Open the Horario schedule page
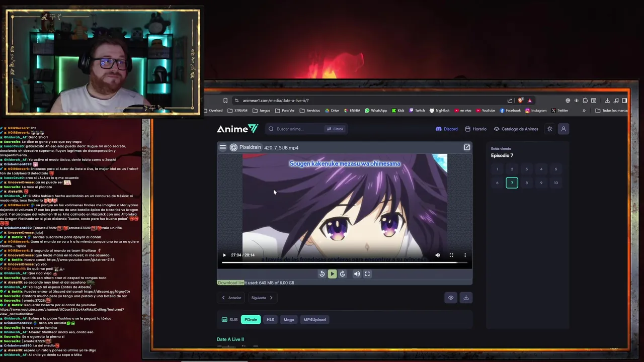Image resolution: width=644 pixels, height=362 pixels. [476, 129]
